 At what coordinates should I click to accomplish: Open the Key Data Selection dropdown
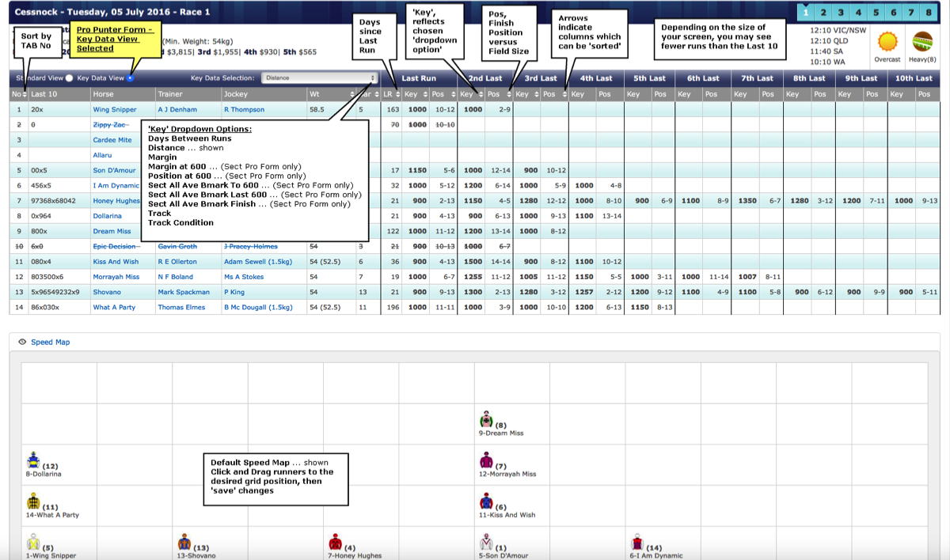320,78
